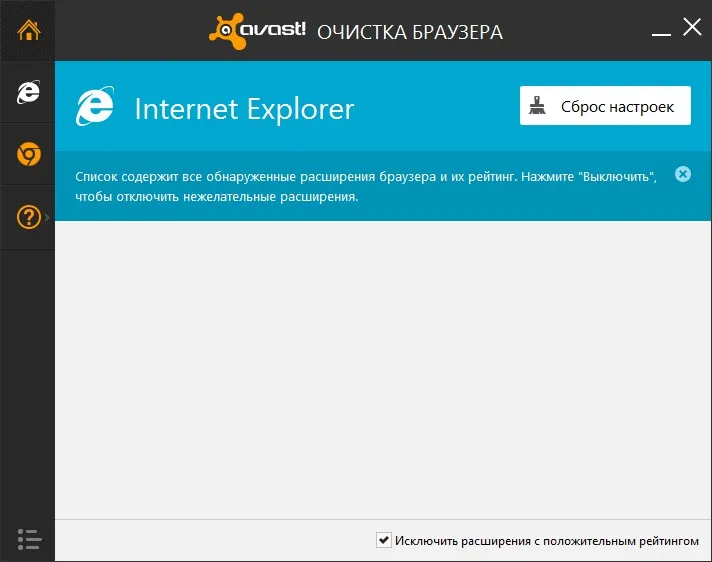
Task: Switch to the Chrome browser sidebar icon
Action: 29,154
